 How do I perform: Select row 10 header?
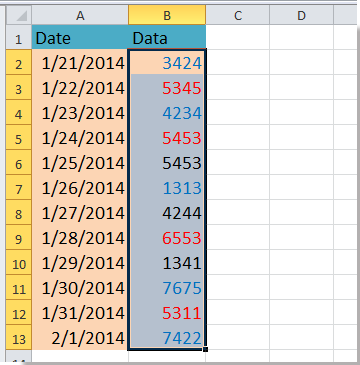click(19, 262)
